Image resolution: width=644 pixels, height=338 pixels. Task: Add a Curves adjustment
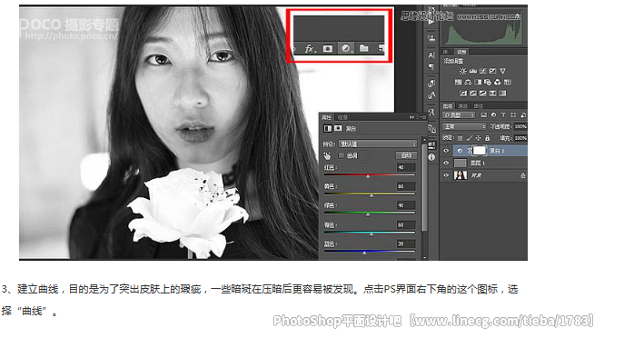483,71
